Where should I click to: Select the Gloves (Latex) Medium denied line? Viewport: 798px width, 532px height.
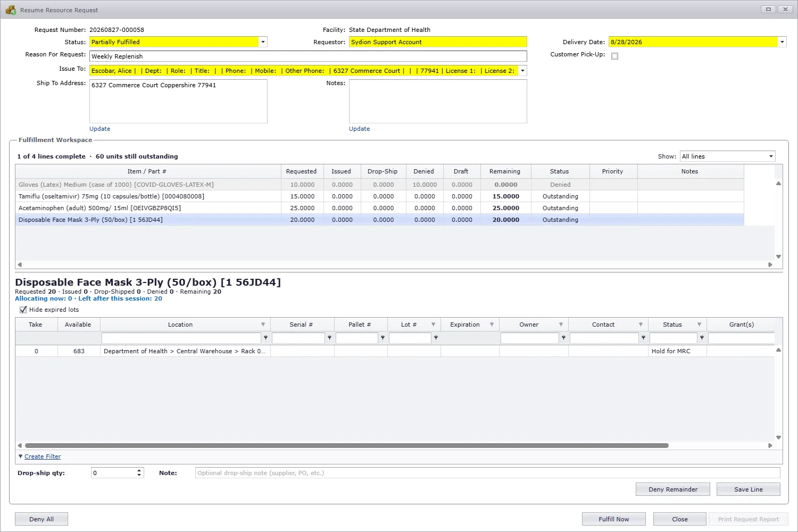click(x=380, y=185)
